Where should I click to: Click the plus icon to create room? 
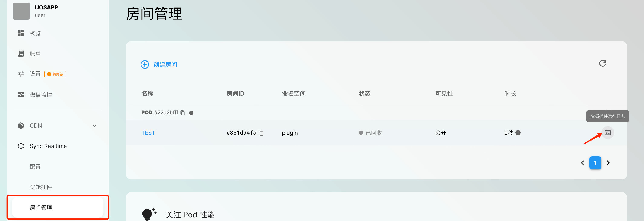coord(145,65)
